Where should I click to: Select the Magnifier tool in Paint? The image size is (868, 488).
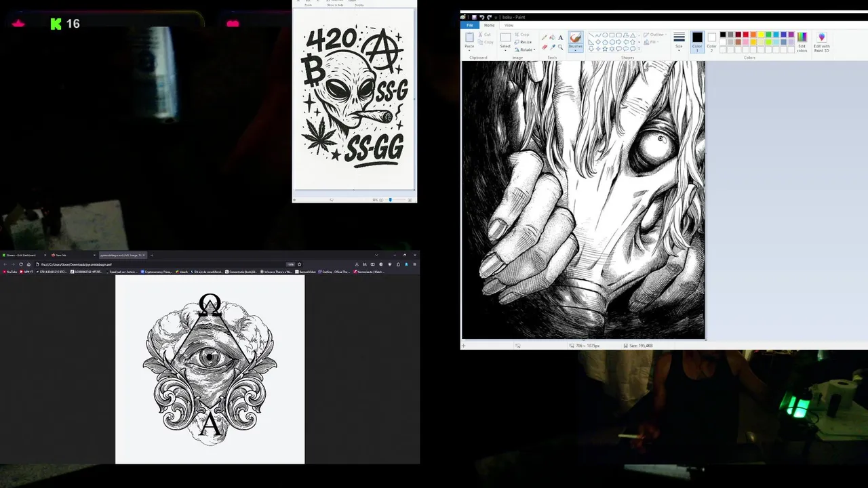pos(561,47)
